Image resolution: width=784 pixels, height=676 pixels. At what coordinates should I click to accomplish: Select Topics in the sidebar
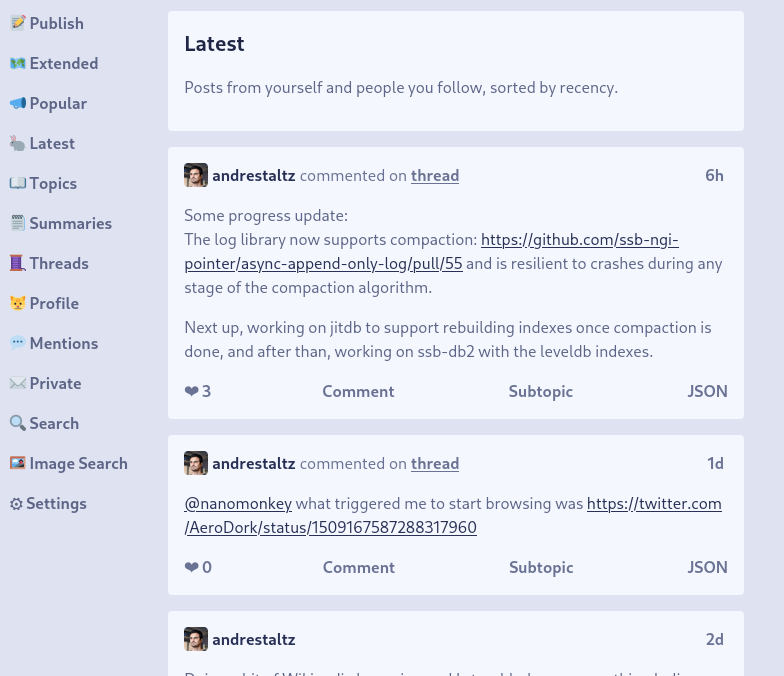tap(44, 183)
